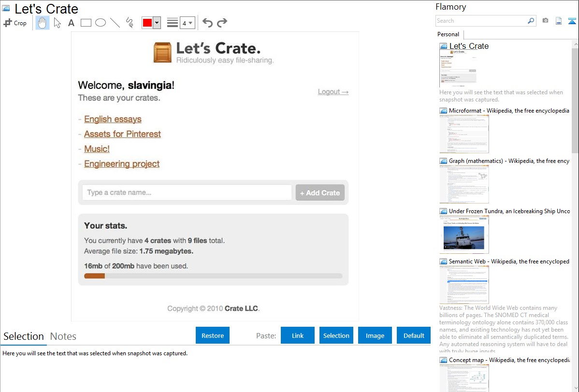Click the Paste Link button
579x392 pixels.
pyautogui.click(x=298, y=335)
